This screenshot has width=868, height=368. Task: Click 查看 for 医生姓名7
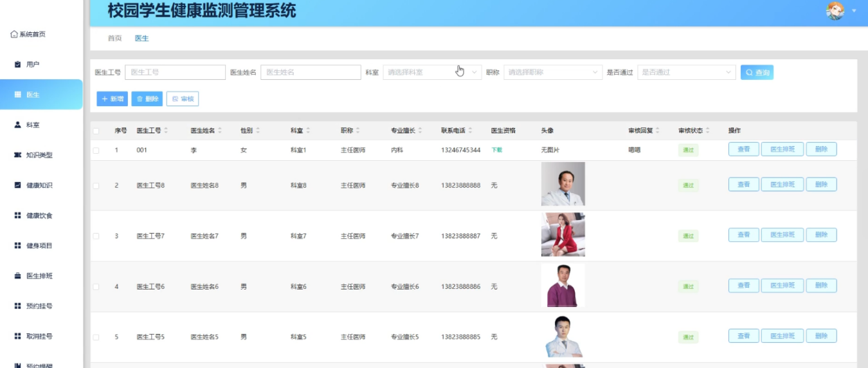click(x=743, y=235)
